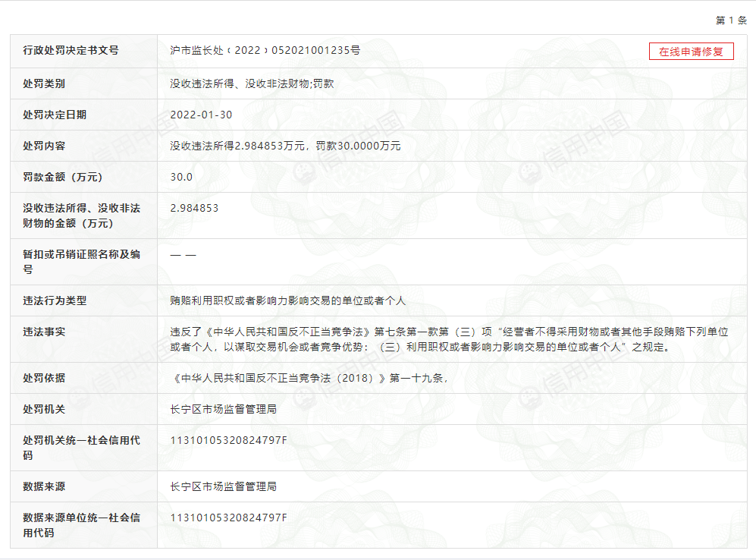
Task: Select document number 沪市监长处〔2022〕052021001235号
Action: click(265, 51)
